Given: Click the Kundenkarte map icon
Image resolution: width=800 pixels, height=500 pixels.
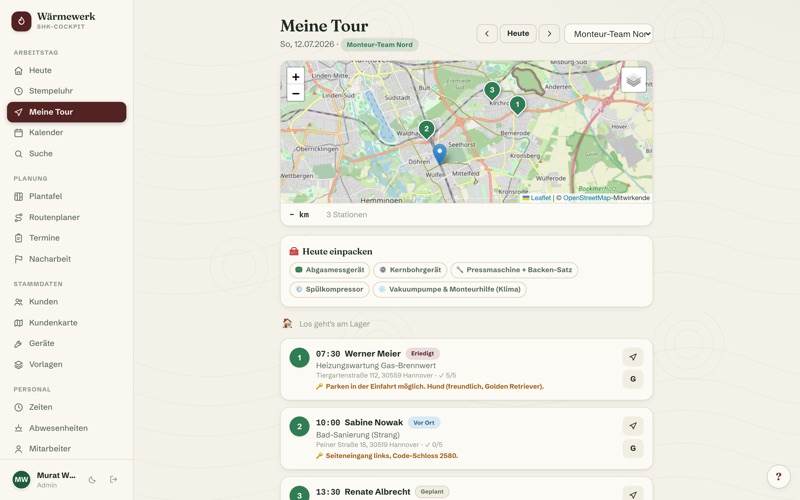Looking at the screenshot, I should pos(18,323).
